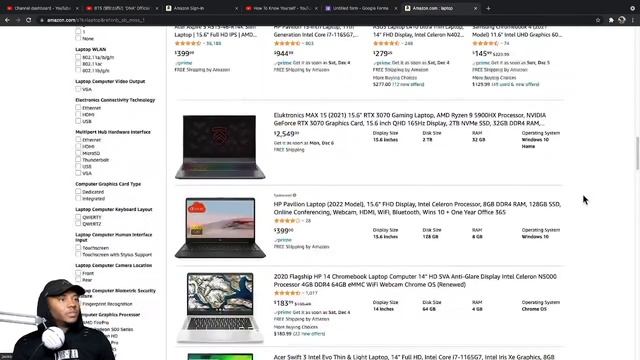
Task: Click the HP Pavilion laptop image
Action: tap(220, 228)
